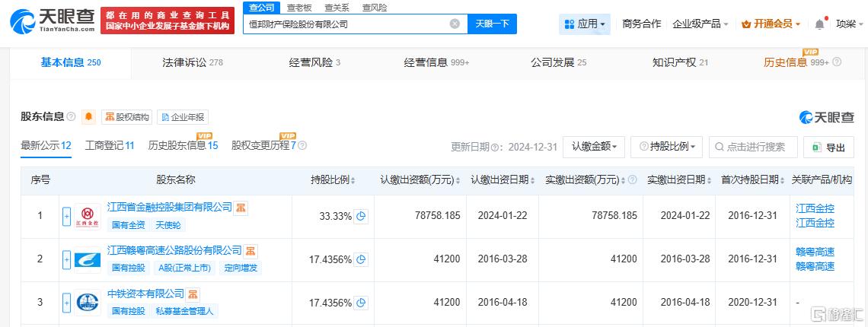868x327 pixels.
Task: Open 企业级产品 dropdown menu
Action: coord(700,24)
